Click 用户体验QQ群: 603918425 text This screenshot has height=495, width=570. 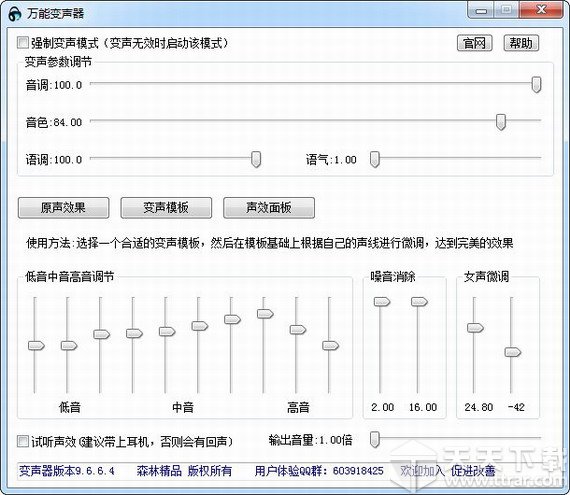tap(319, 471)
